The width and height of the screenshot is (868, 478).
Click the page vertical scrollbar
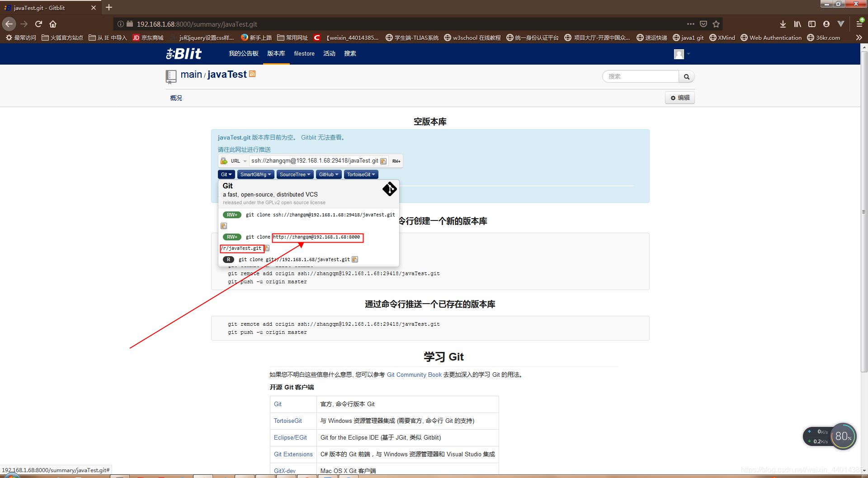(x=864, y=212)
